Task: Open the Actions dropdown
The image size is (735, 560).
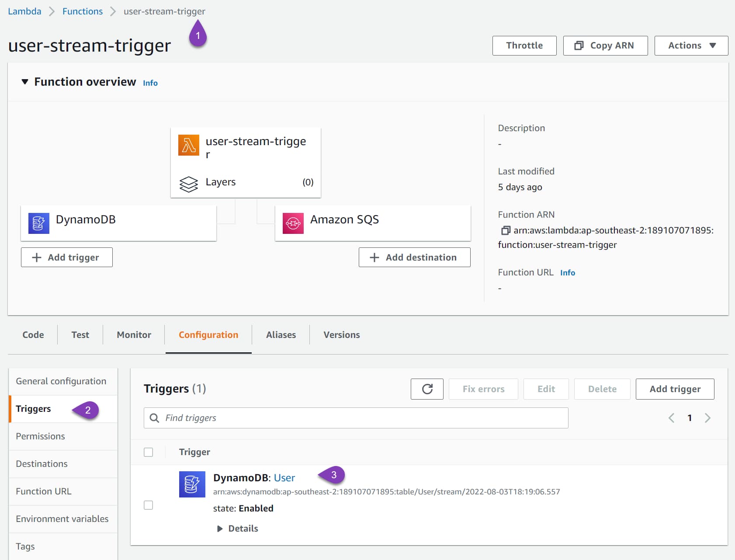Action: click(691, 45)
